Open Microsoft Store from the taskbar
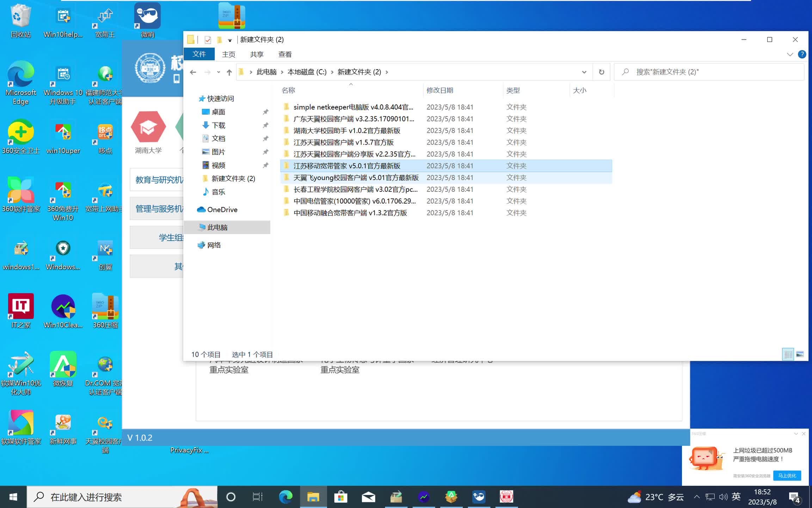 pos(340,497)
